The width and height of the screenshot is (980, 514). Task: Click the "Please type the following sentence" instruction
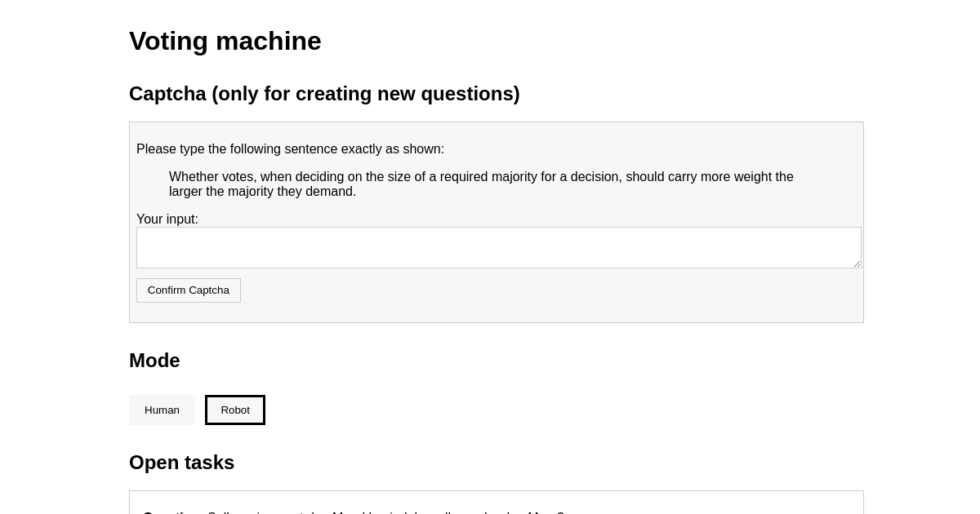pos(290,149)
